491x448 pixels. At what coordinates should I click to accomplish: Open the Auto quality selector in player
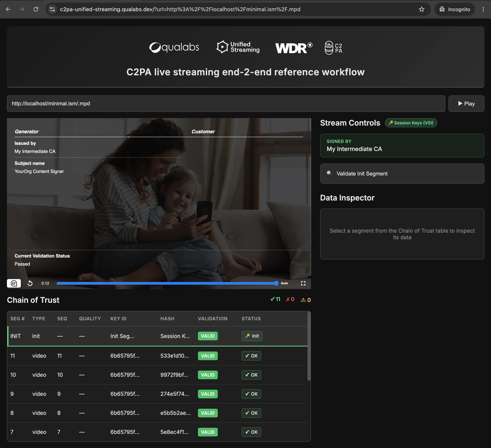[x=284, y=283]
